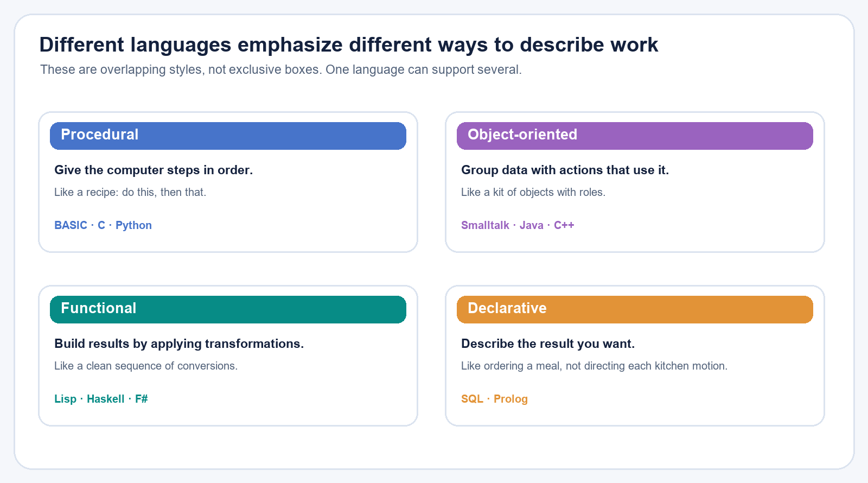The height and width of the screenshot is (483, 868).
Task: Click the 'Lisp · Haskell · F#' language list
Action: [x=101, y=399]
